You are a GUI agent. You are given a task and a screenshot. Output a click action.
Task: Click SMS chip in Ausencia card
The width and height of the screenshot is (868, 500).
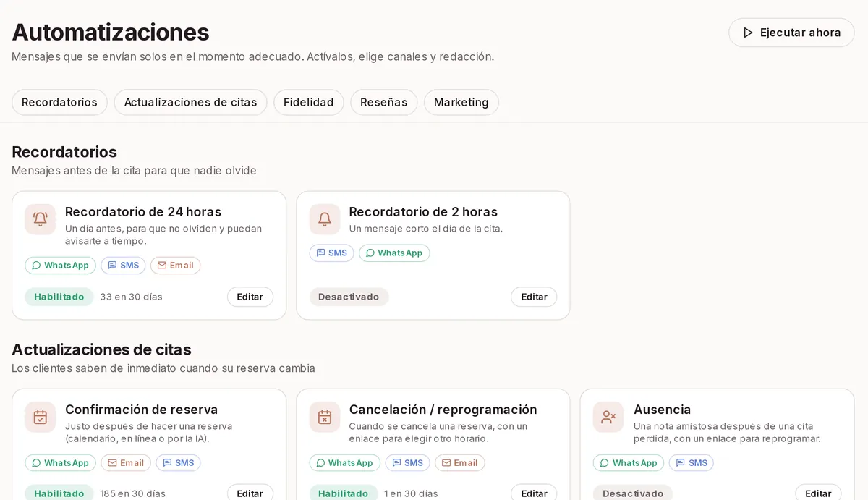click(x=692, y=463)
